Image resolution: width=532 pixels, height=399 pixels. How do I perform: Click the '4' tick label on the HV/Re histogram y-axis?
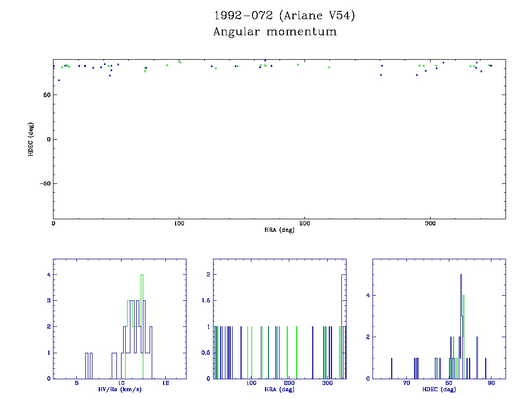pos(49,274)
